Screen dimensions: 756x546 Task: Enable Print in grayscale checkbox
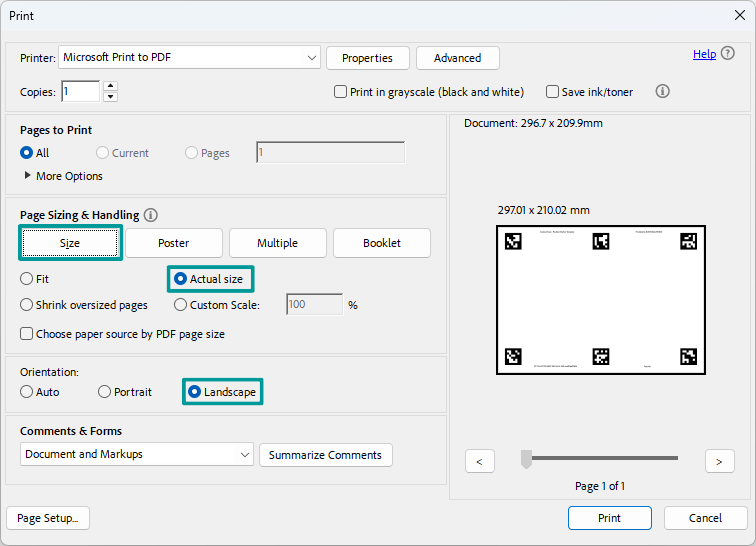coord(341,92)
